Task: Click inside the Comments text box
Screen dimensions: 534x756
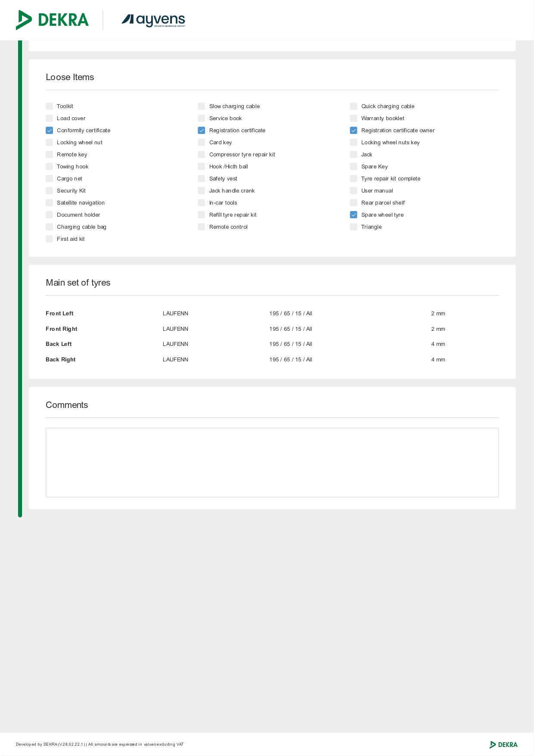Action: click(272, 462)
